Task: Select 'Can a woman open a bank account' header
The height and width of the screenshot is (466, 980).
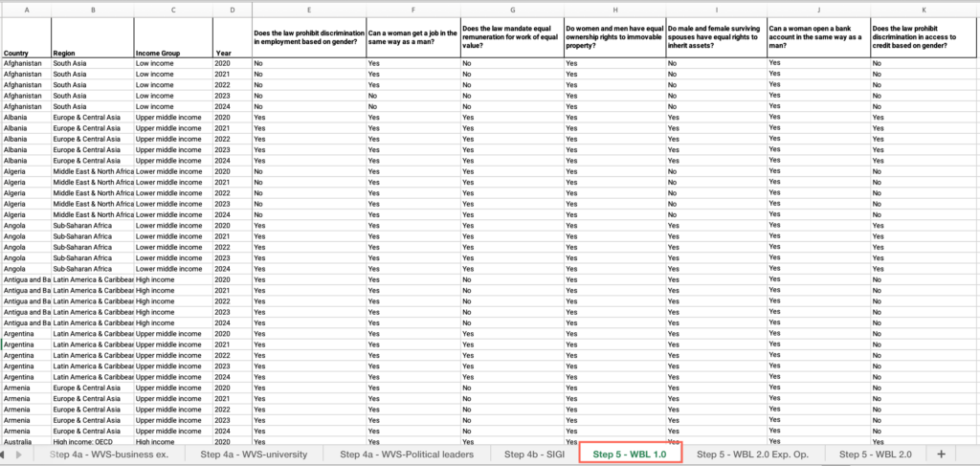Action: click(819, 37)
